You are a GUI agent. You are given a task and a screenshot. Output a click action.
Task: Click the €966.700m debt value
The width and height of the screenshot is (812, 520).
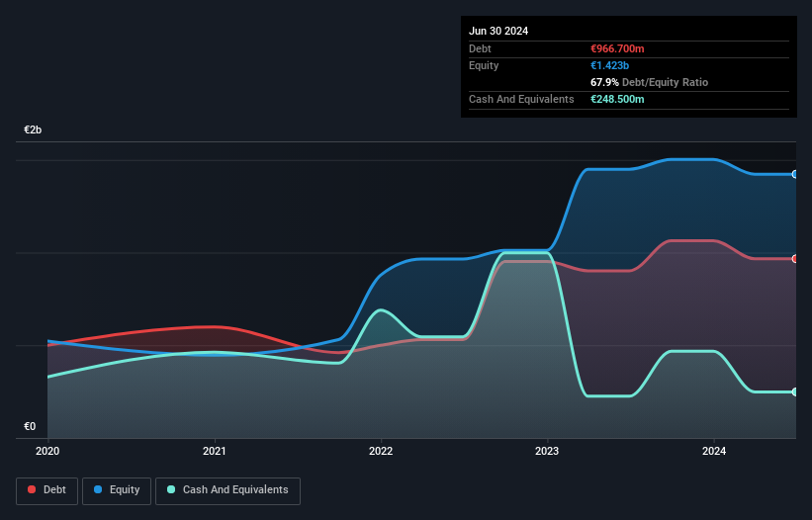tap(617, 48)
